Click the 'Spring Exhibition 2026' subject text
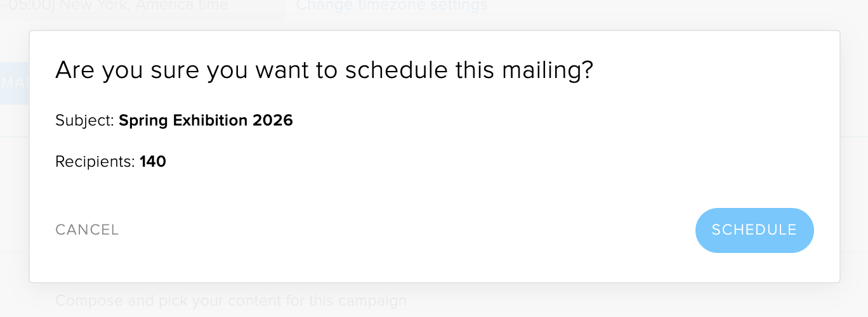868x317 pixels. (x=206, y=120)
